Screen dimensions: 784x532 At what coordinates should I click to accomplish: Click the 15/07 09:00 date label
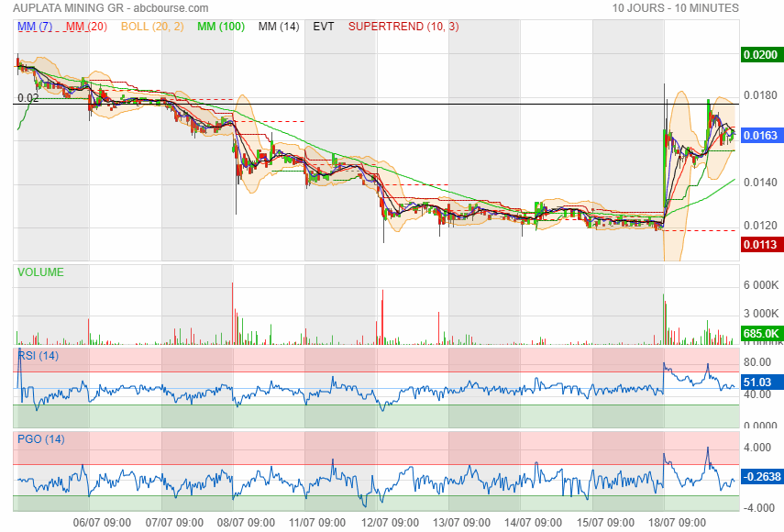point(605,523)
